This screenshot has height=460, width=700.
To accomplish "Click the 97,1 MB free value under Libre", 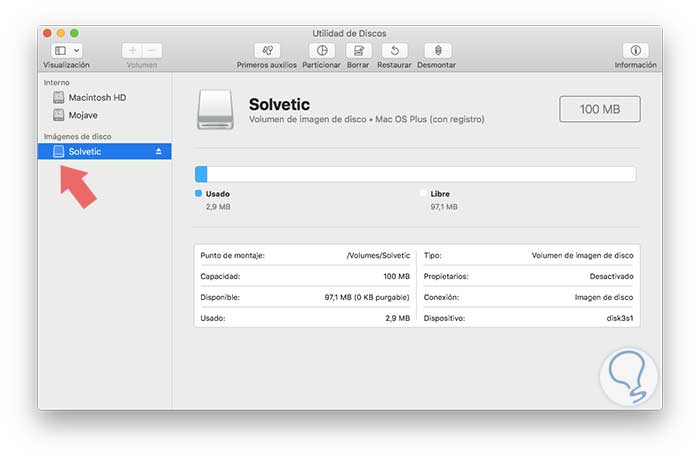I will point(444,207).
